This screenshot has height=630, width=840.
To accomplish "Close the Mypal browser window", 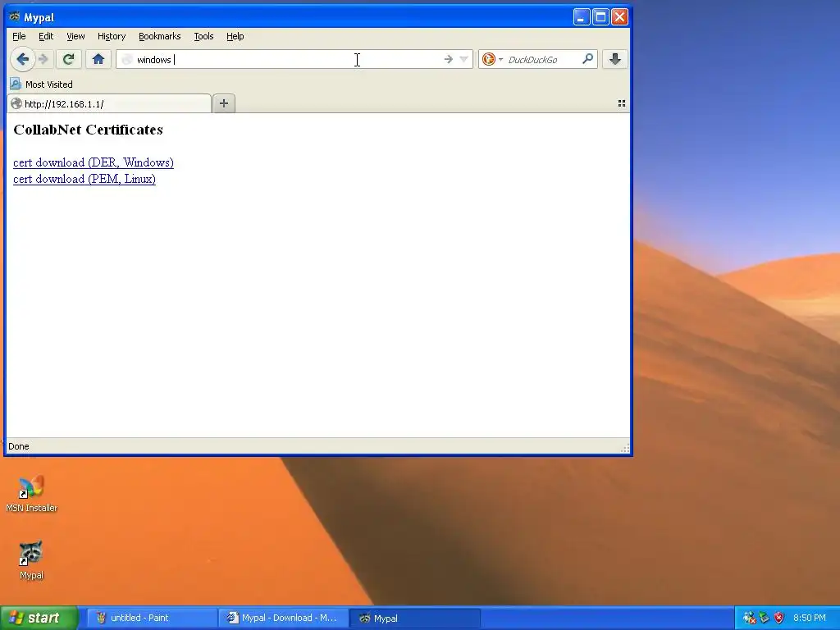I will pos(620,16).
